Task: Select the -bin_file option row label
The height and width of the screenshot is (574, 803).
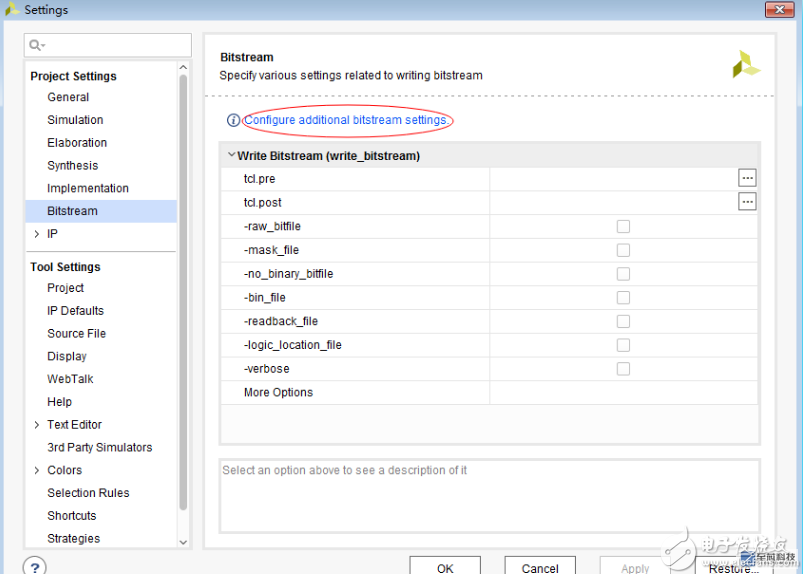Action: click(x=265, y=297)
